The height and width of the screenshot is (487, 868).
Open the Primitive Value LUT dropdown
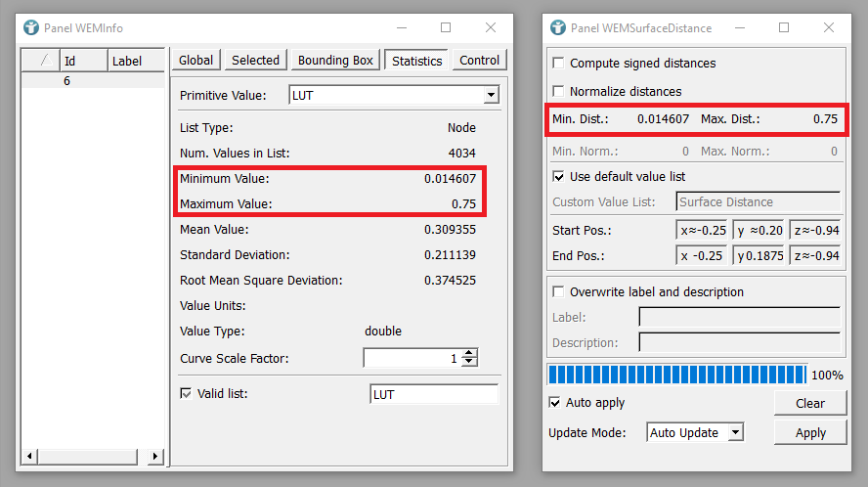[490, 95]
